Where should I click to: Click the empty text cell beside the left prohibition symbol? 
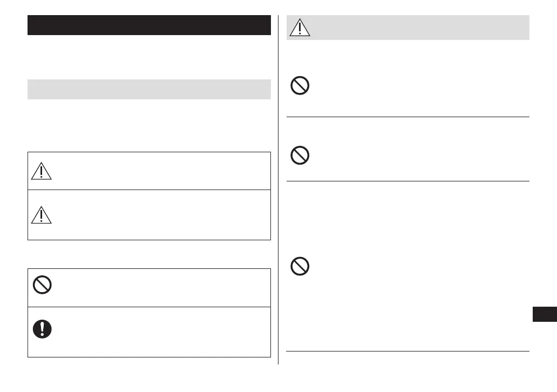(x=161, y=288)
